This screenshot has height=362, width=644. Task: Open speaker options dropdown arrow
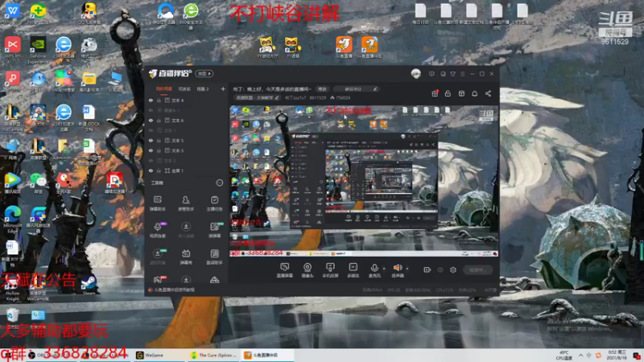[x=407, y=269]
